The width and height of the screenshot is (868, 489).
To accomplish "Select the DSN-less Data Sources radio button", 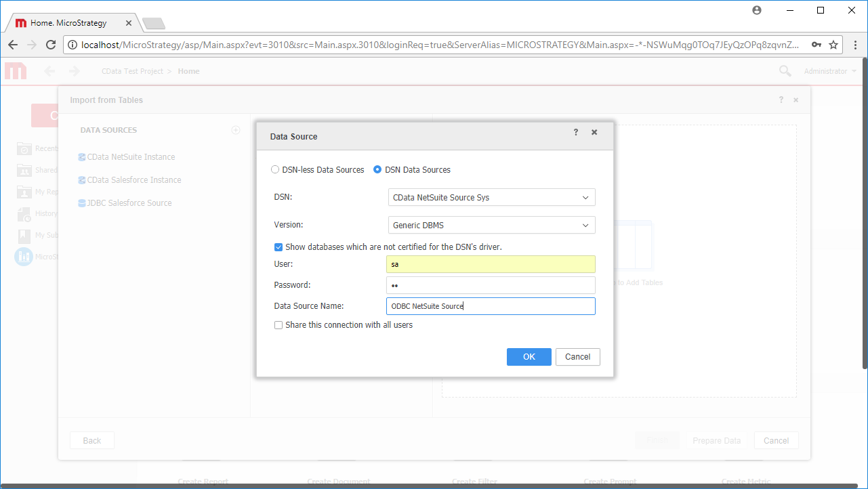I will pyautogui.click(x=275, y=169).
